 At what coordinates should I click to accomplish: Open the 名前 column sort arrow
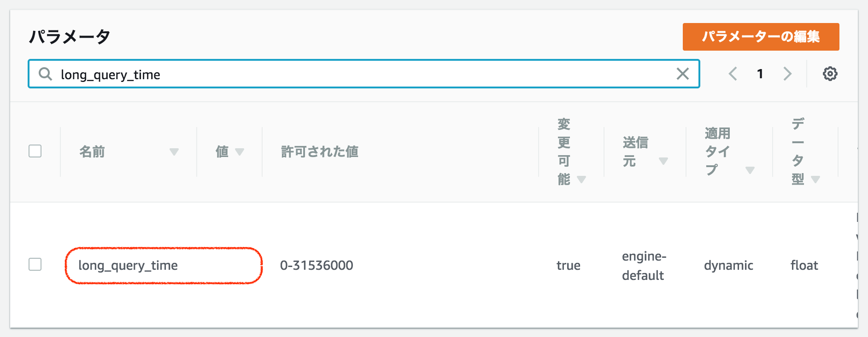pos(174,151)
